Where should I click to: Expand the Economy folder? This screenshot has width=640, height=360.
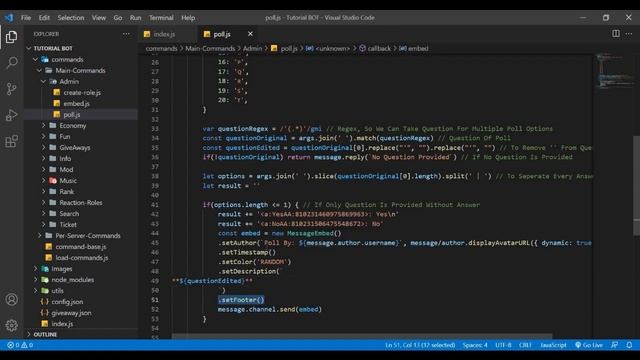pyautogui.click(x=73, y=125)
